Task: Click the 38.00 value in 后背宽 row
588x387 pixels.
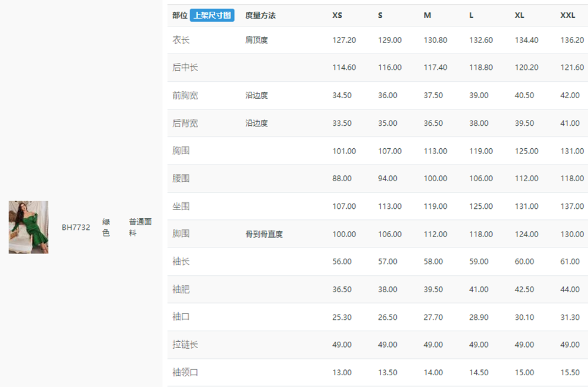Action: pos(479,123)
